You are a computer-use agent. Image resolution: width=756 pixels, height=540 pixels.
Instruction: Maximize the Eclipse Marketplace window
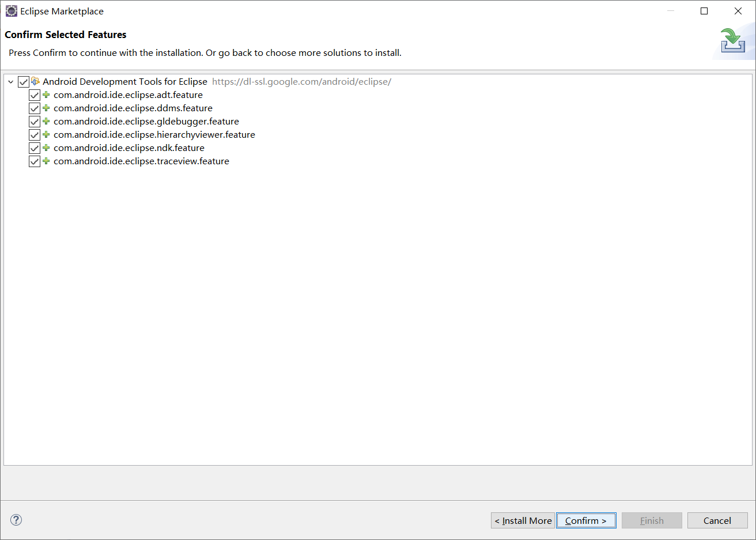tap(704, 11)
